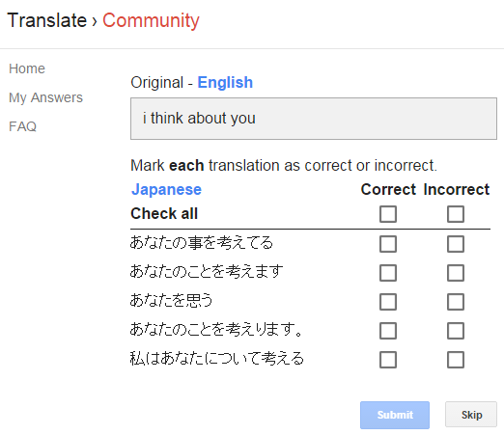This screenshot has height=435, width=504.
Task: Change the English source language link
Action: point(225,83)
